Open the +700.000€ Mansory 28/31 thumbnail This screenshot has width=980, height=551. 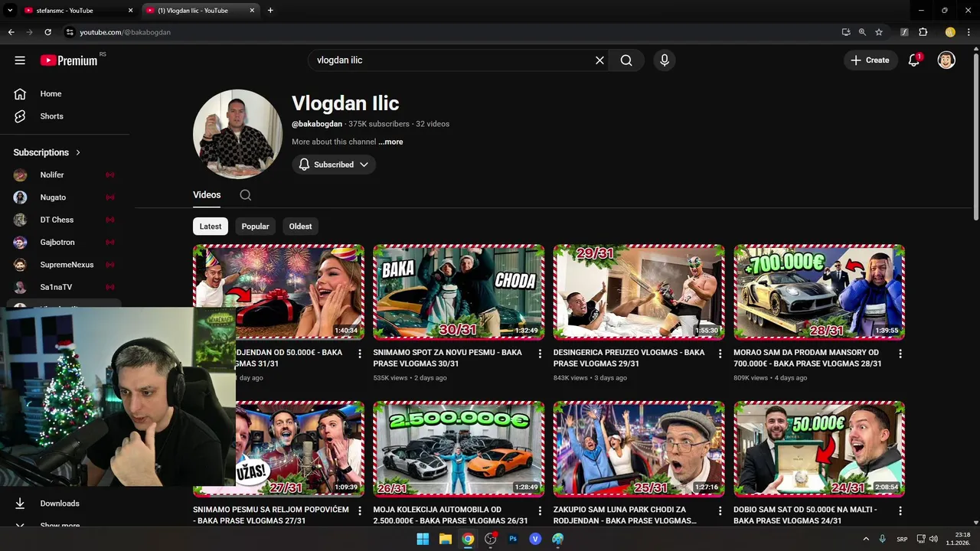click(819, 292)
